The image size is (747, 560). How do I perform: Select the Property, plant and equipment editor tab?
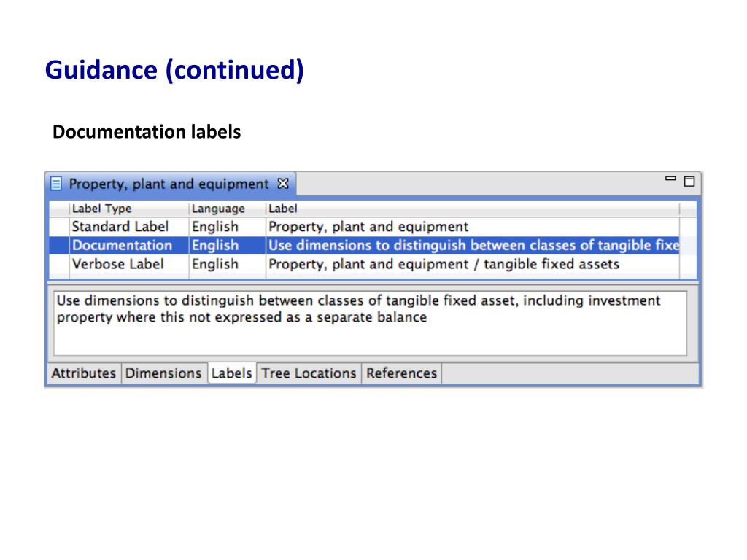pos(170,184)
